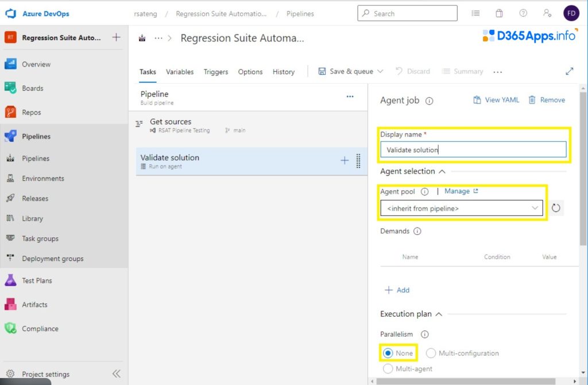The height and width of the screenshot is (385, 588).
Task: Click the horizontal scrollbar at panel bottom
Action: point(466,381)
